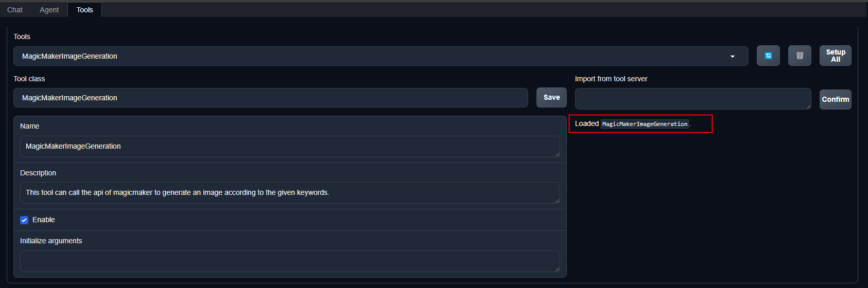This screenshot has width=868, height=288.
Task: Focus the Description text area
Action: pos(290,193)
